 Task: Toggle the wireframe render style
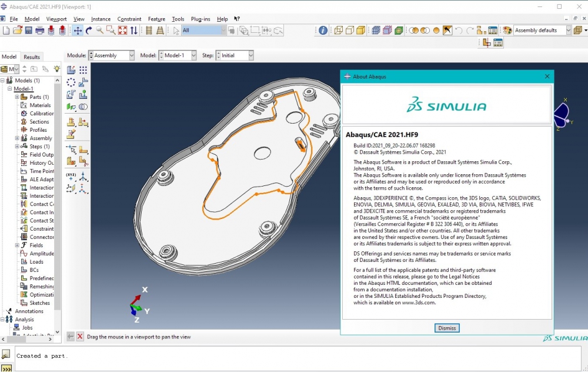[x=338, y=30]
